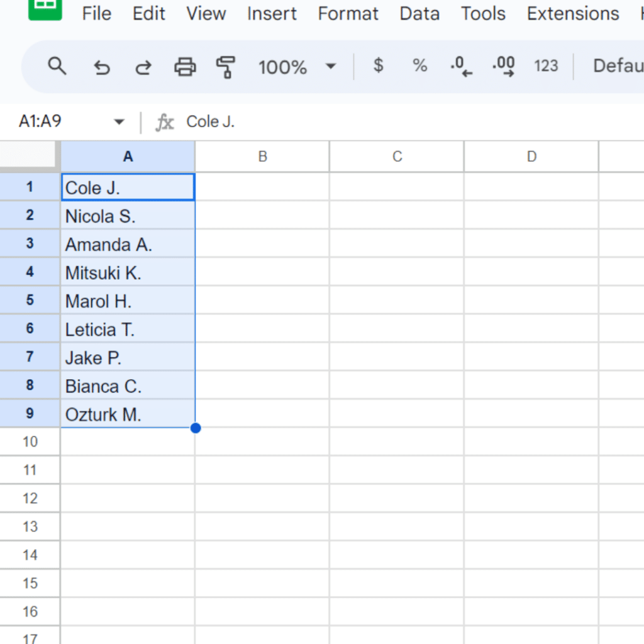Screen dimensions: 644x644
Task: Open the File menu
Action: click(x=96, y=14)
